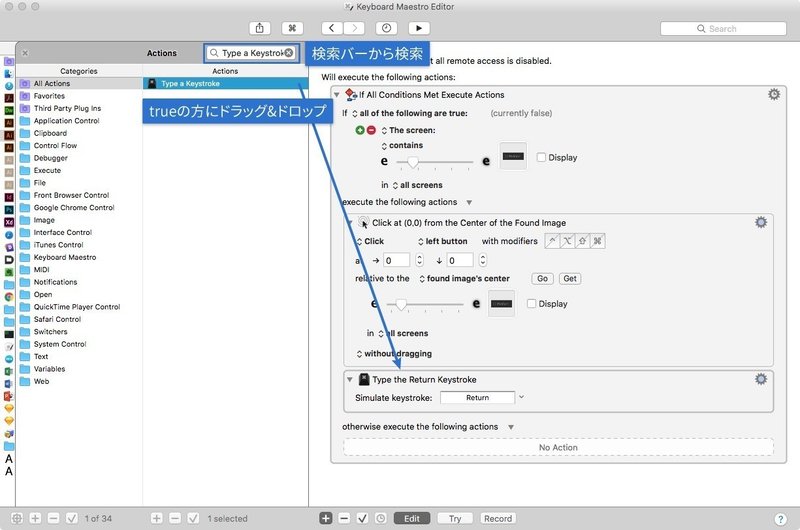Screen dimensions: 800x530
Task: Select Type a Keystroke in Actions list
Action: pyautogui.click(x=226, y=83)
